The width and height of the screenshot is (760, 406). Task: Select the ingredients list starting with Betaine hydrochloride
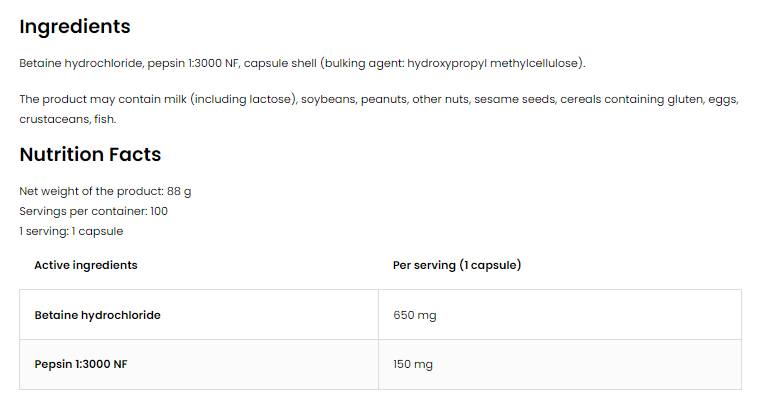tap(300, 64)
